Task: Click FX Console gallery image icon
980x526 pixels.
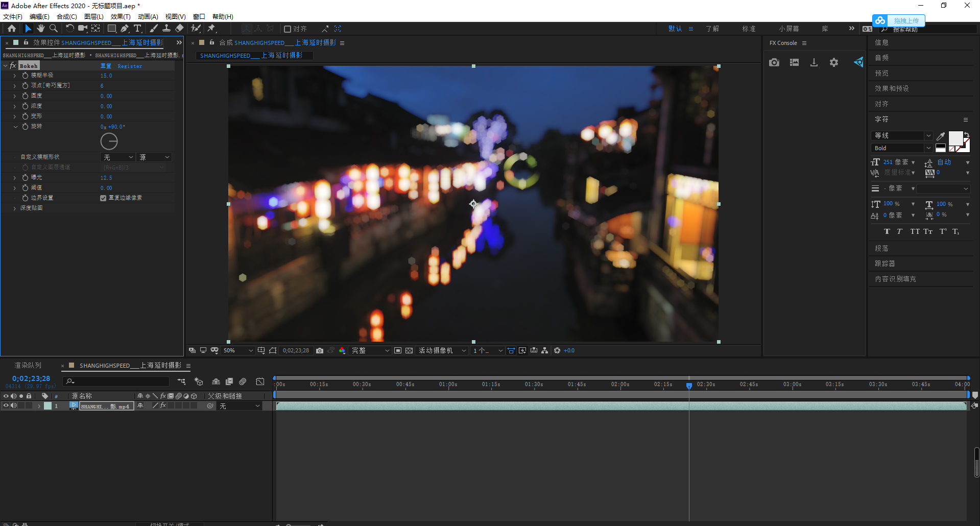Action: click(794, 62)
